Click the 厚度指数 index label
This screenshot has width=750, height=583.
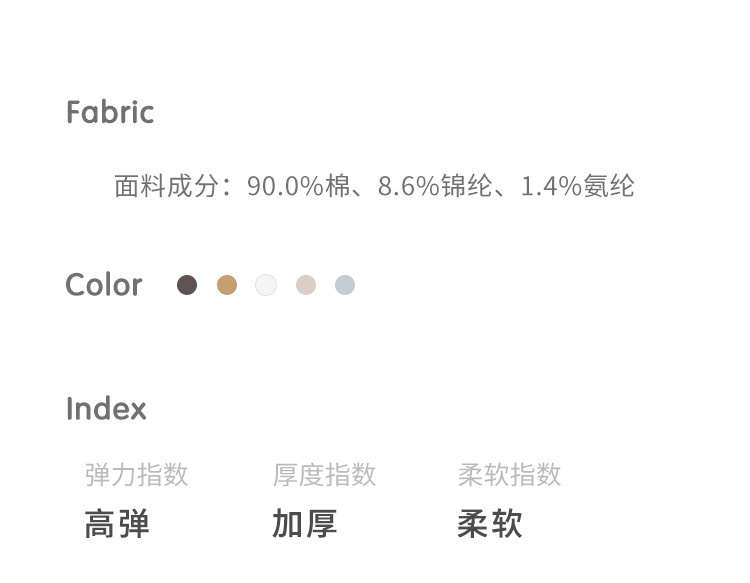tap(324, 474)
